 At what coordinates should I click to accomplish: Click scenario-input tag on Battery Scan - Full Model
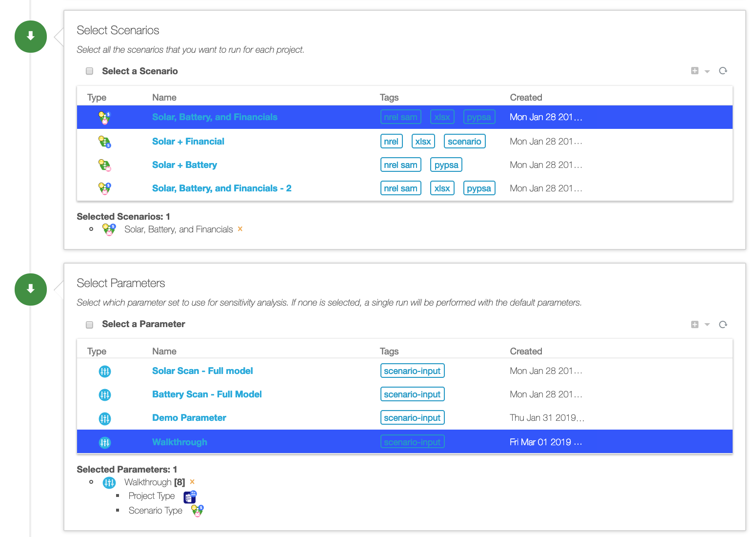[412, 394]
